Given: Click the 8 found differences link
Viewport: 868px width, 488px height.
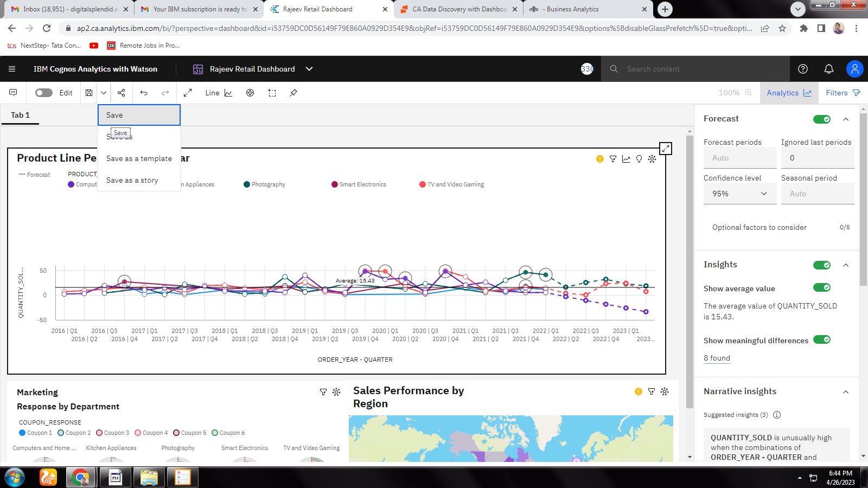Looking at the screenshot, I should (x=717, y=358).
